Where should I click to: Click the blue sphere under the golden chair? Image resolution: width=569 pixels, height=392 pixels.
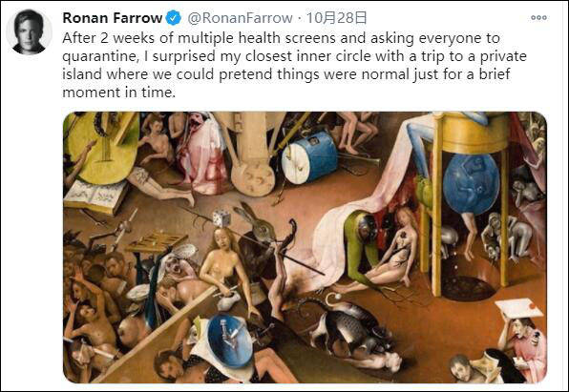coord(471,183)
